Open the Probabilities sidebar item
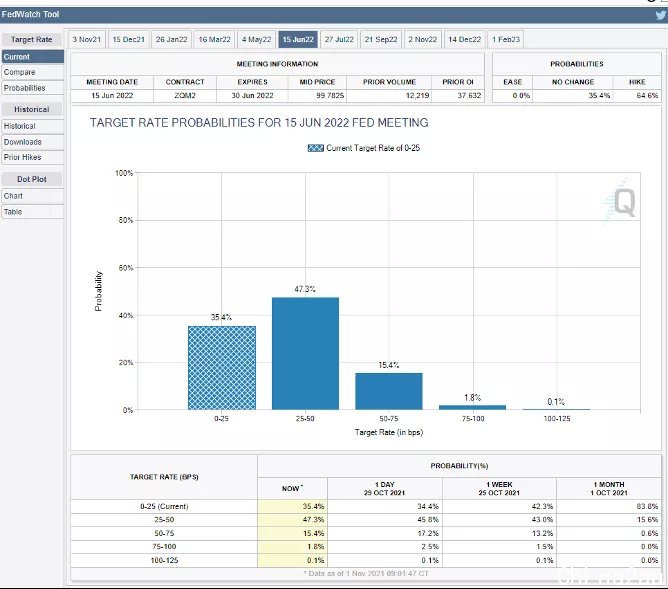668x589 pixels. [x=32, y=88]
